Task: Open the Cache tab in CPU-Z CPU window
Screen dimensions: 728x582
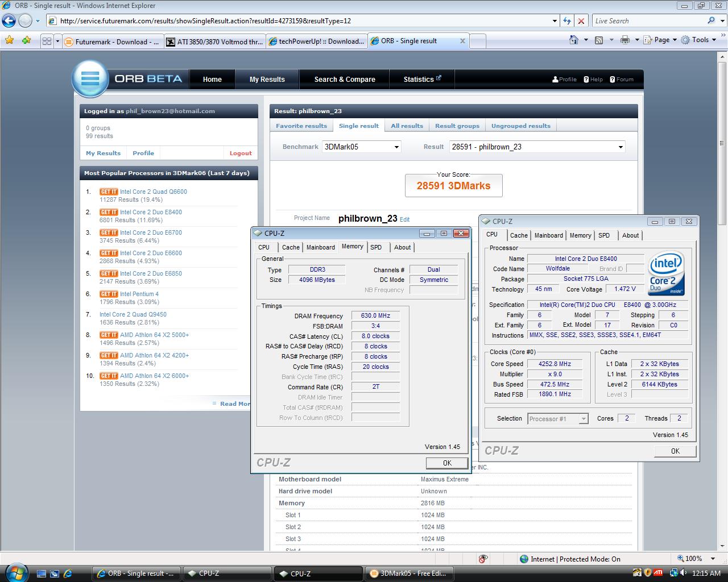Action: pos(519,235)
